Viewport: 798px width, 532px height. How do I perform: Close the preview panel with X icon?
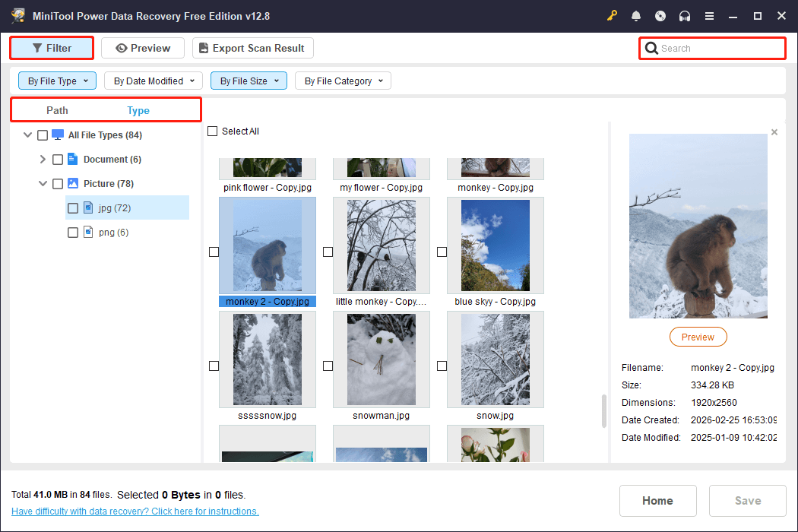tap(774, 132)
